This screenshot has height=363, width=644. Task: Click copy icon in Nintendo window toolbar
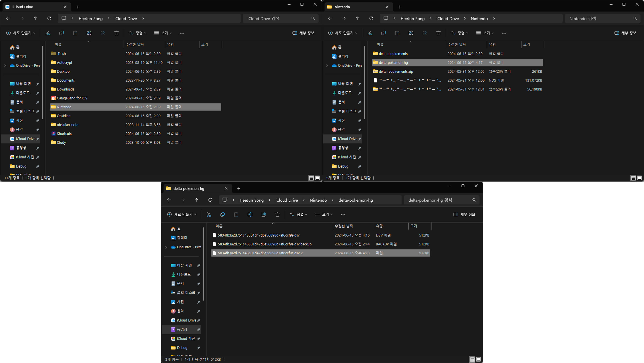tap(383, 33)
